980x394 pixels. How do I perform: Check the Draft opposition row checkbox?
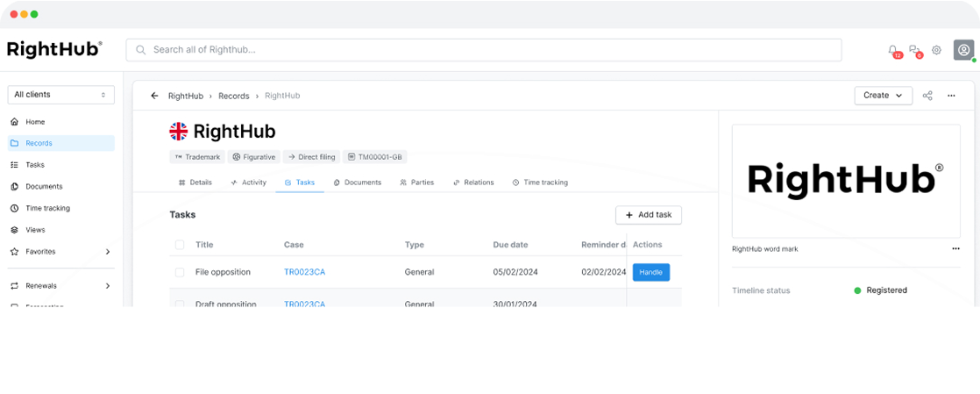point(180,304)
